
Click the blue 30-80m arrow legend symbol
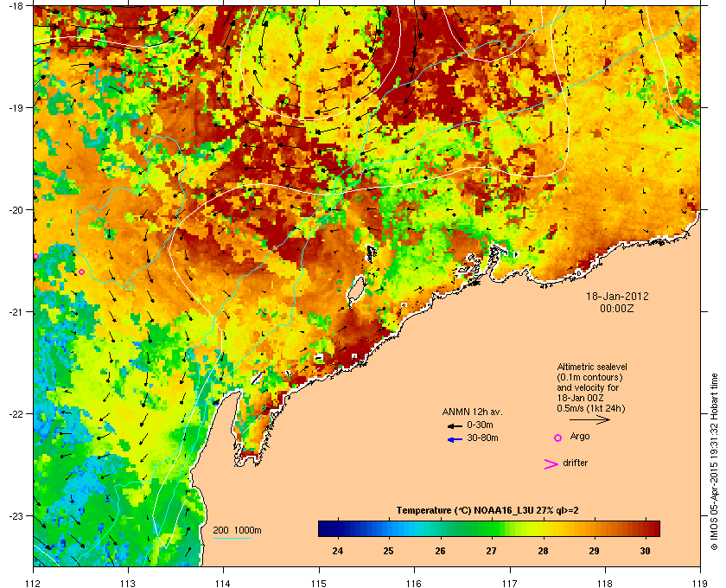[x=455, y=439]
